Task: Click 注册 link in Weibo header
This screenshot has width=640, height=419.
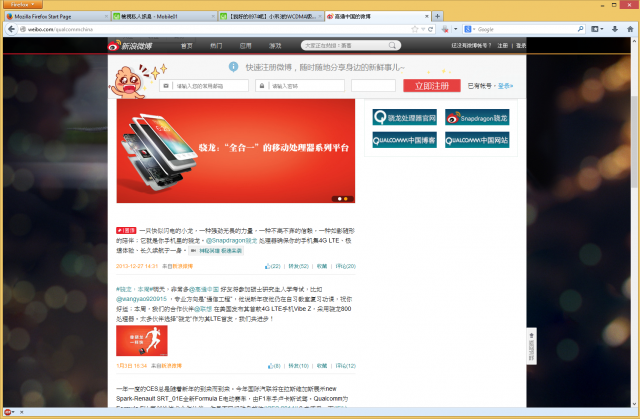Action: [502, 46]
